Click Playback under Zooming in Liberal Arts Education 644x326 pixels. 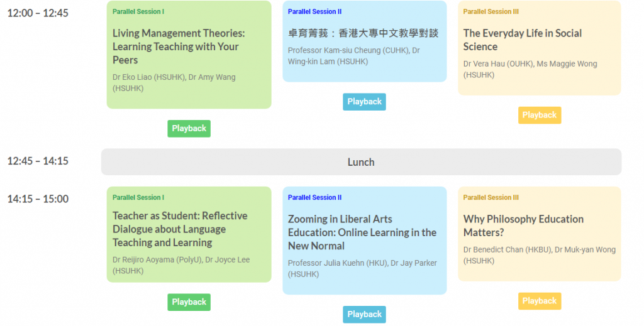pos(364,315)
